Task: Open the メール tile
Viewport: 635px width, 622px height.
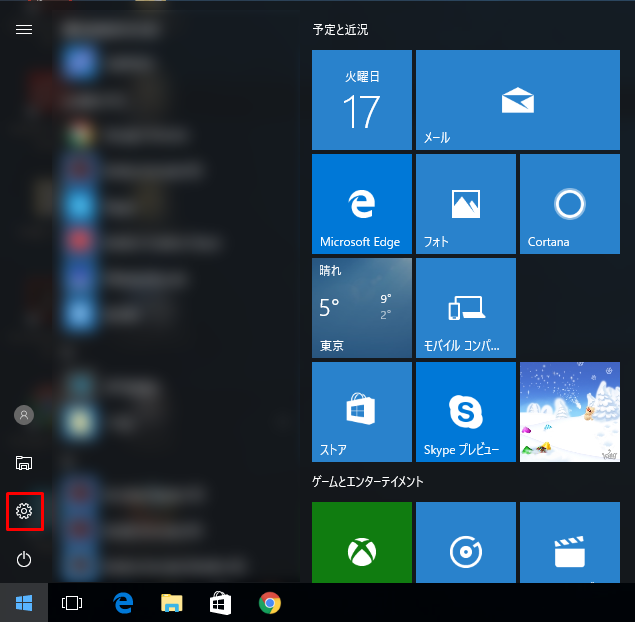Action: (518, 101)
